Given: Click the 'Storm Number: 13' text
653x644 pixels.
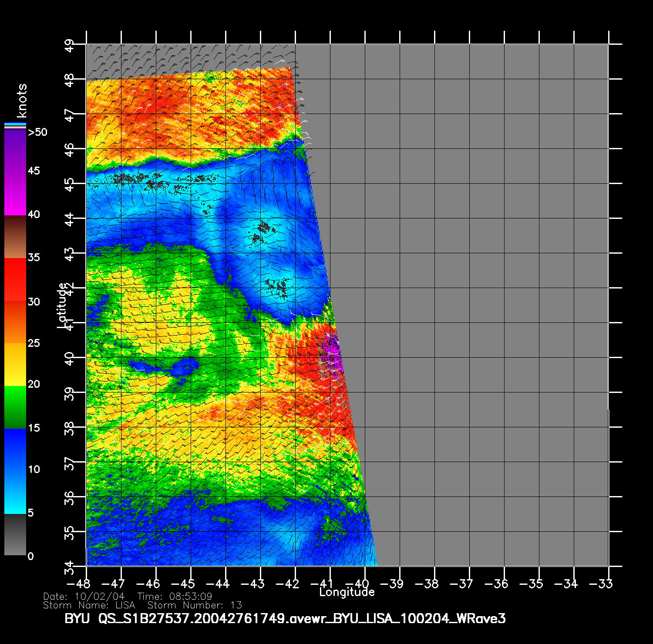Looking at the screenshot, I should (195, 605).
